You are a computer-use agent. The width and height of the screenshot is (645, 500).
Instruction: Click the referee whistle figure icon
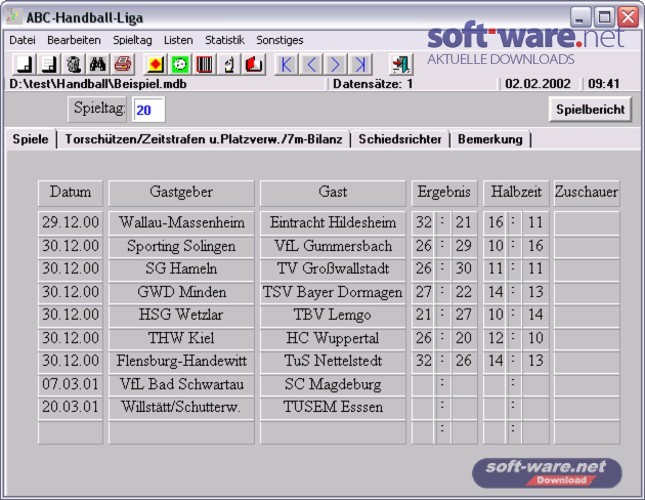229,64
